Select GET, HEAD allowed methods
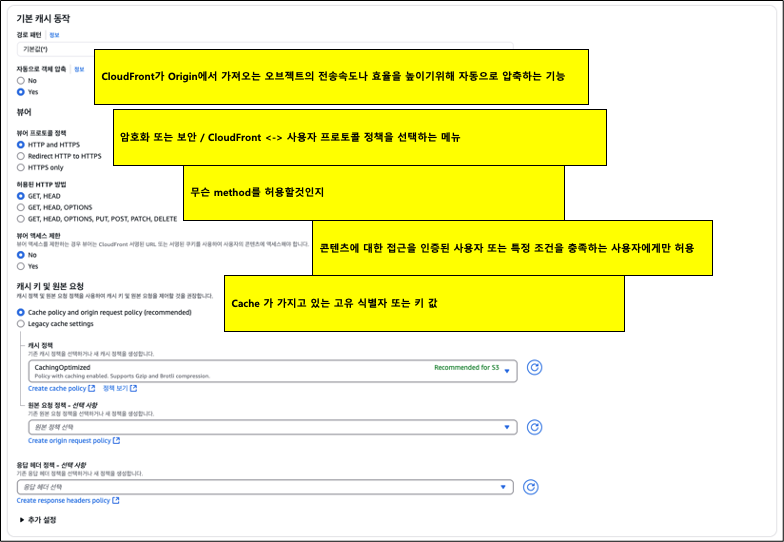The width and height of the screenshot is (784, 542). [x=20, y=196]
